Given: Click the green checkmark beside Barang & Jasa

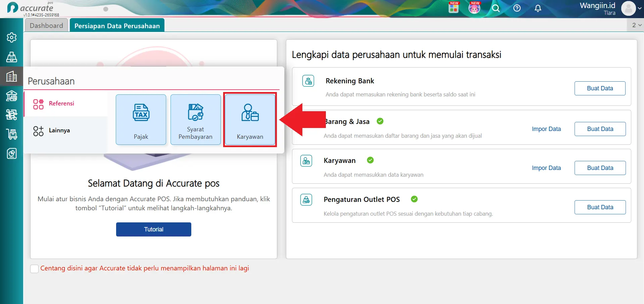Looking at the screenshot, I should [x=380, y=121].
